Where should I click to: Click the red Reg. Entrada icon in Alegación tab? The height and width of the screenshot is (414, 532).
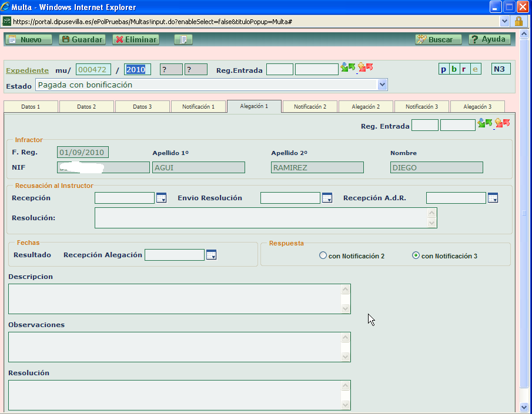[503, 123]
